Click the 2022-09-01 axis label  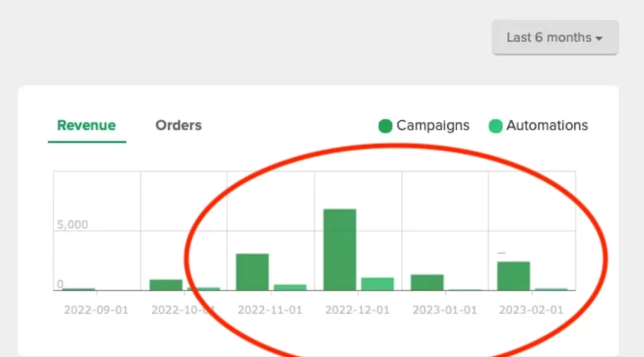(x=96, y=310)
